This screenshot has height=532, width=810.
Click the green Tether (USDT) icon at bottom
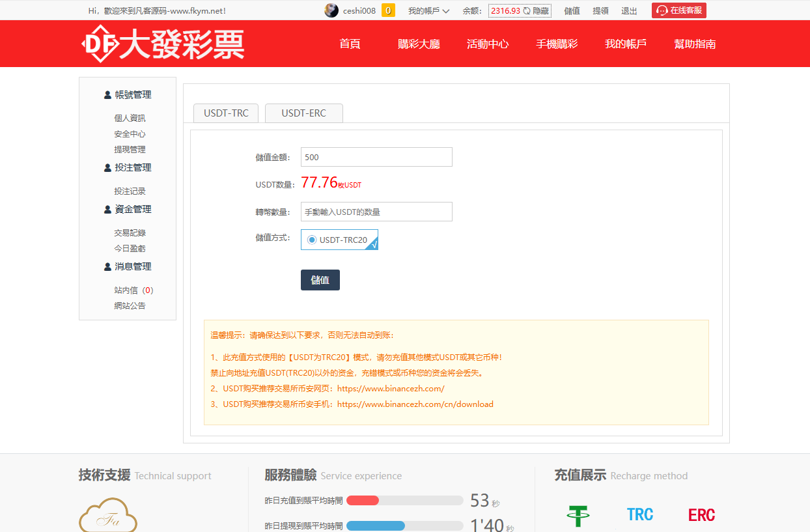579,514
